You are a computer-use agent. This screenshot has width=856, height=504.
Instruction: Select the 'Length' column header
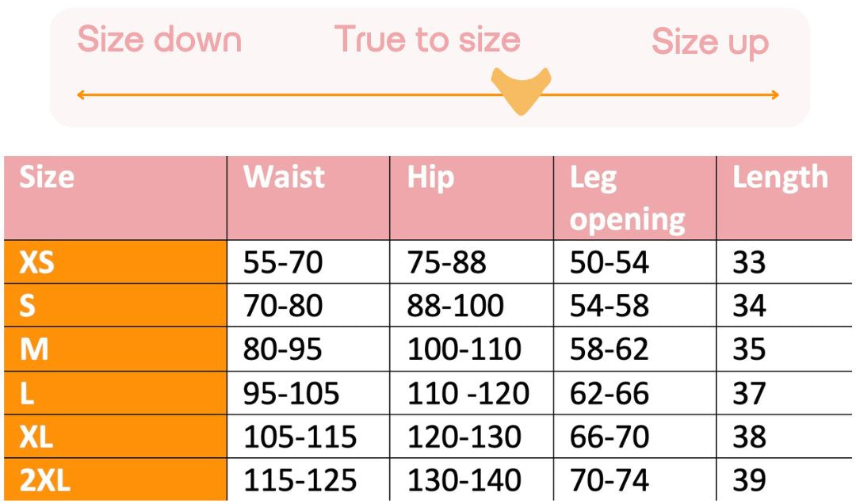[780, 177]
